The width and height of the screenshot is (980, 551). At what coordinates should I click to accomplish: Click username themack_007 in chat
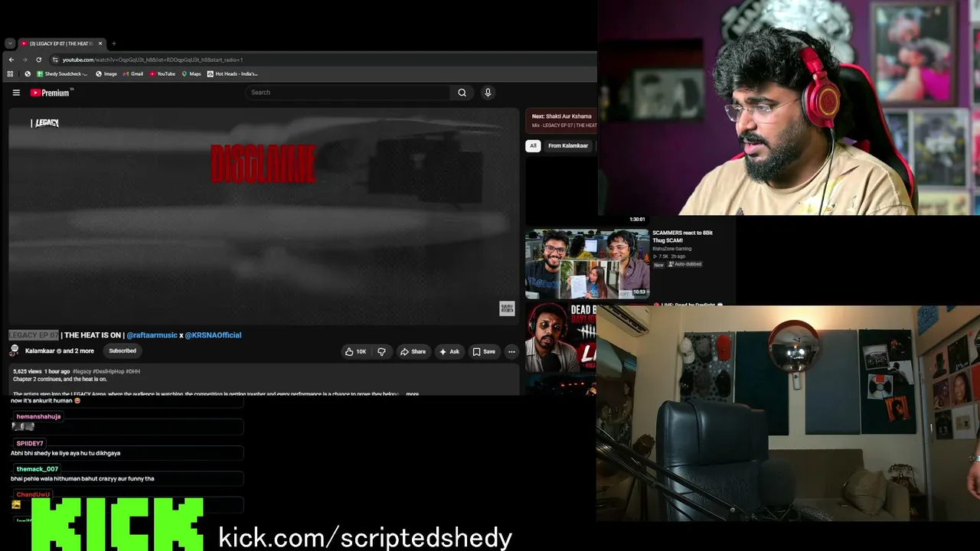[38, 469]
